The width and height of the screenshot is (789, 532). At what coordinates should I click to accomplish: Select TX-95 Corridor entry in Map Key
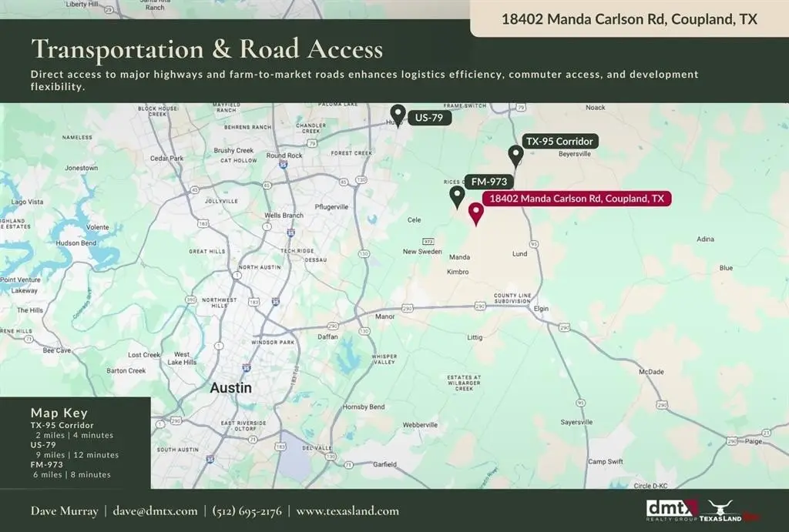click(62, 425)
